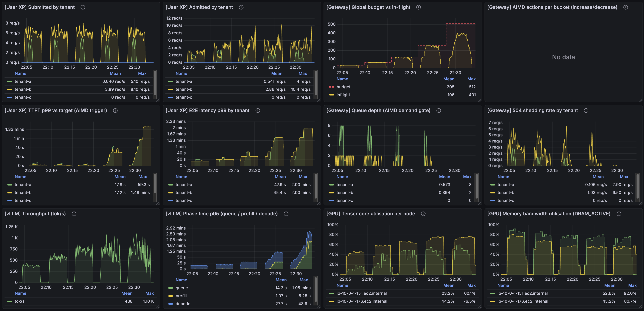The height and width of the screenshot is (311, 644).
Task: Open info icon for AIMD actions per bucket
Action: pos(626,7)
